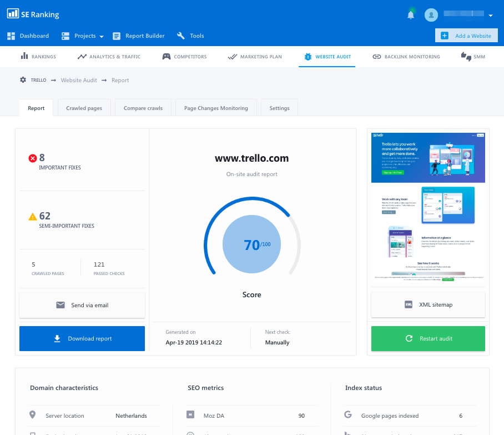Click the Competitors gamepad icon
The width and height of the screenshot is (504, 435).
[x=167, y=57]
